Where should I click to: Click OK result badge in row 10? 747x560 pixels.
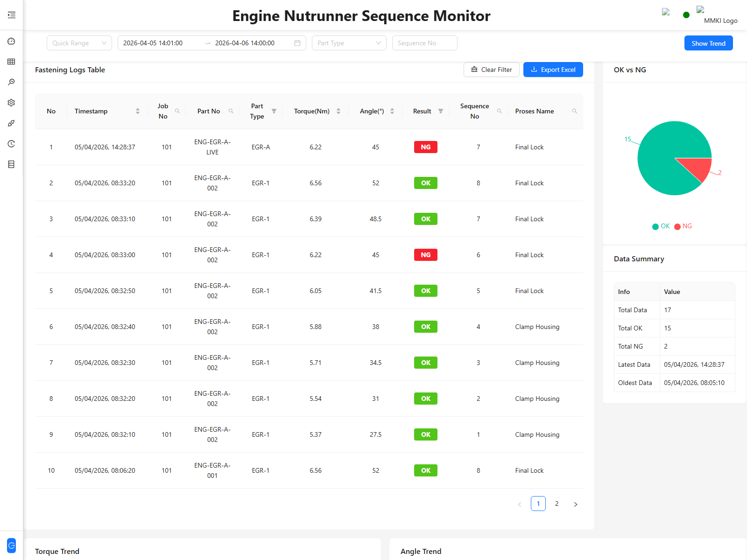pos(426,470)
